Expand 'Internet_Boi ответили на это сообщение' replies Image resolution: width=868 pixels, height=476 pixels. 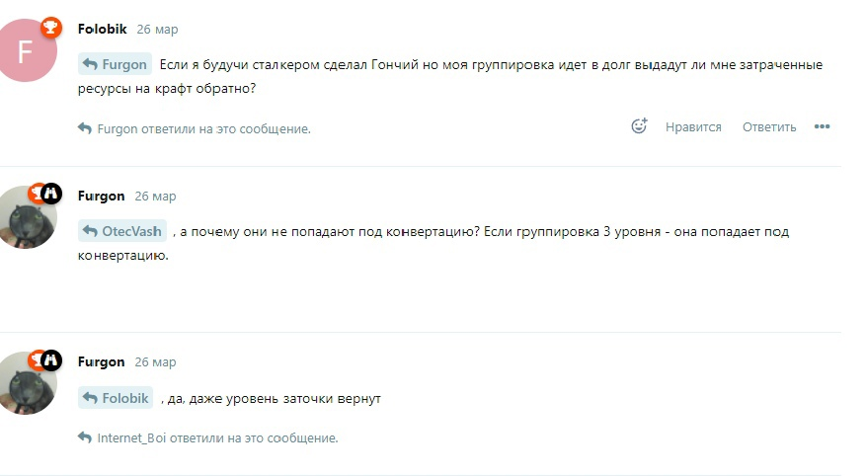(x=217, y=437)
